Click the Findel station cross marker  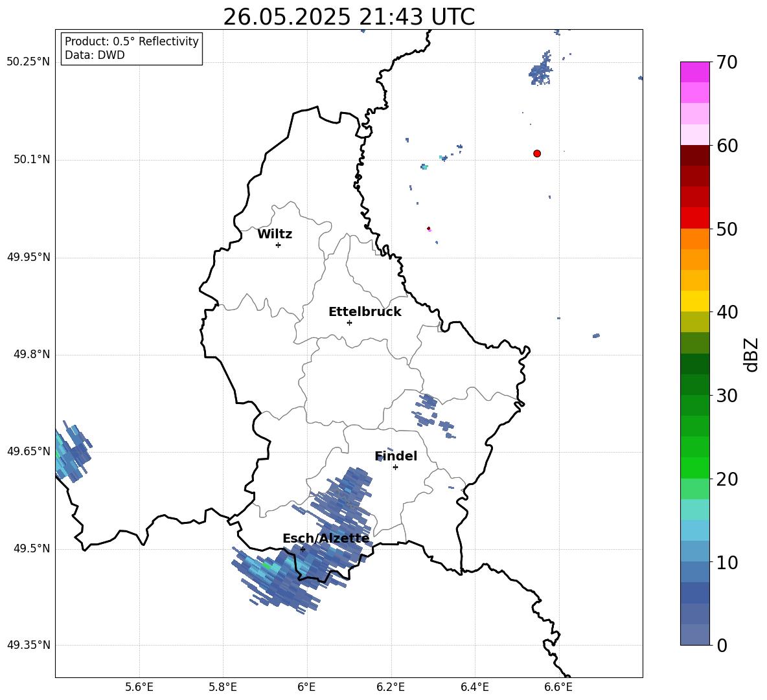point(395,468)
